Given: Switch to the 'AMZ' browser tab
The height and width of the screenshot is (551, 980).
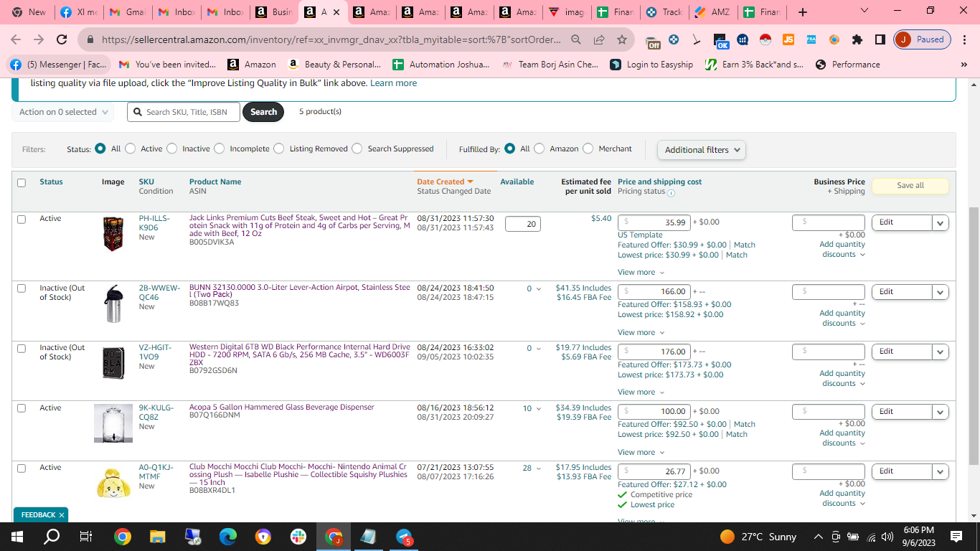Looking at the screenshot, I should coord(712,12).
